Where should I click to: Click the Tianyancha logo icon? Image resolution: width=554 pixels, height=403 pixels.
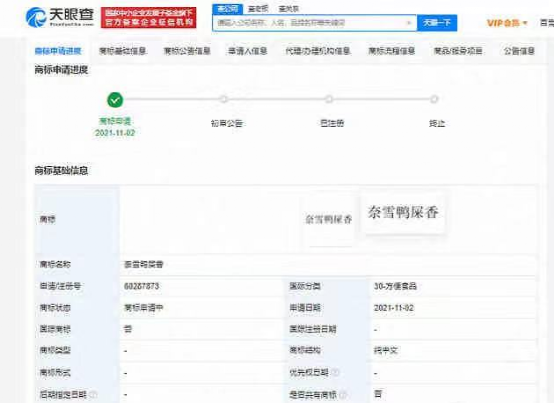36,17
